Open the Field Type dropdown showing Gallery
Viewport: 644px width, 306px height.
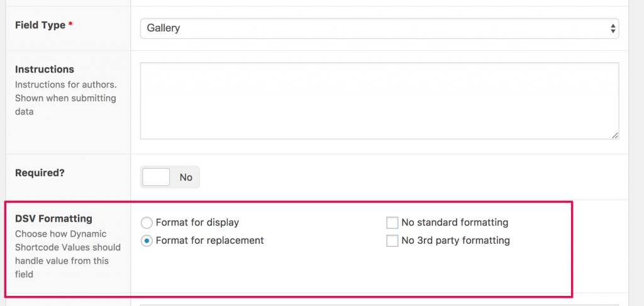pos(379,28)
